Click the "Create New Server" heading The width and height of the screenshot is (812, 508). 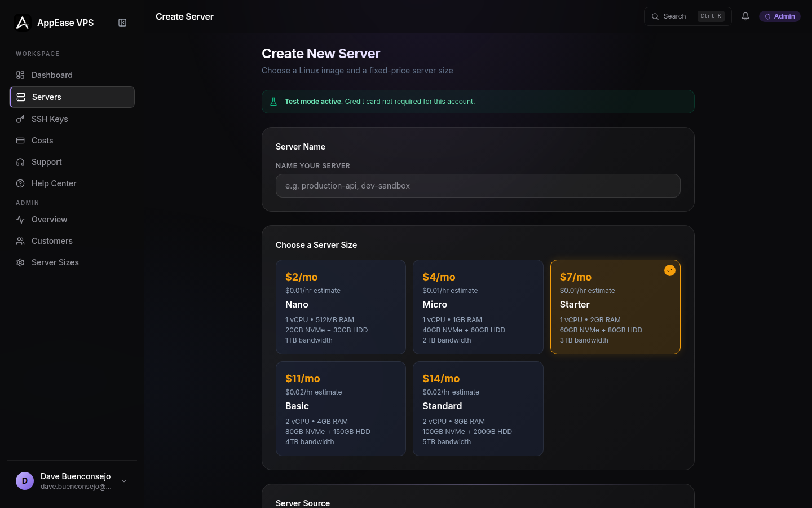[x=321, y=54]
